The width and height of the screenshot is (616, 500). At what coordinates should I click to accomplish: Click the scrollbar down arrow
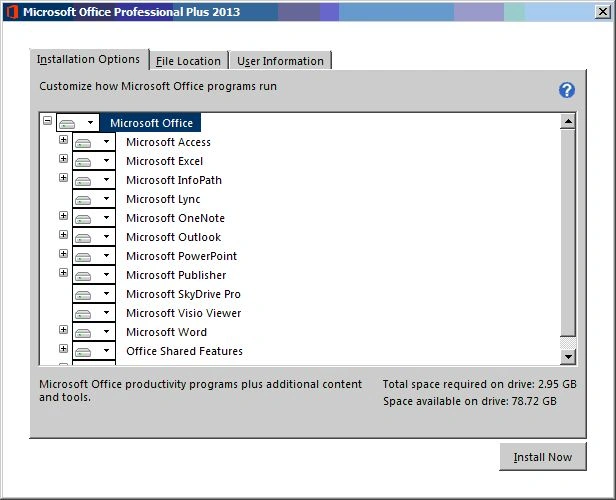coord(568,357)
